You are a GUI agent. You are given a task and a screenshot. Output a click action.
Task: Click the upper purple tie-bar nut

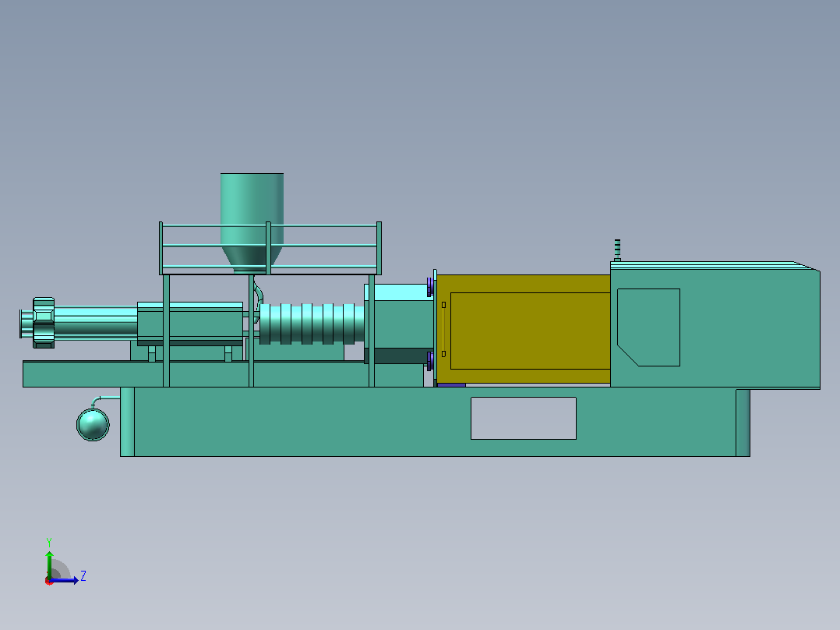(x=430, y=287)
